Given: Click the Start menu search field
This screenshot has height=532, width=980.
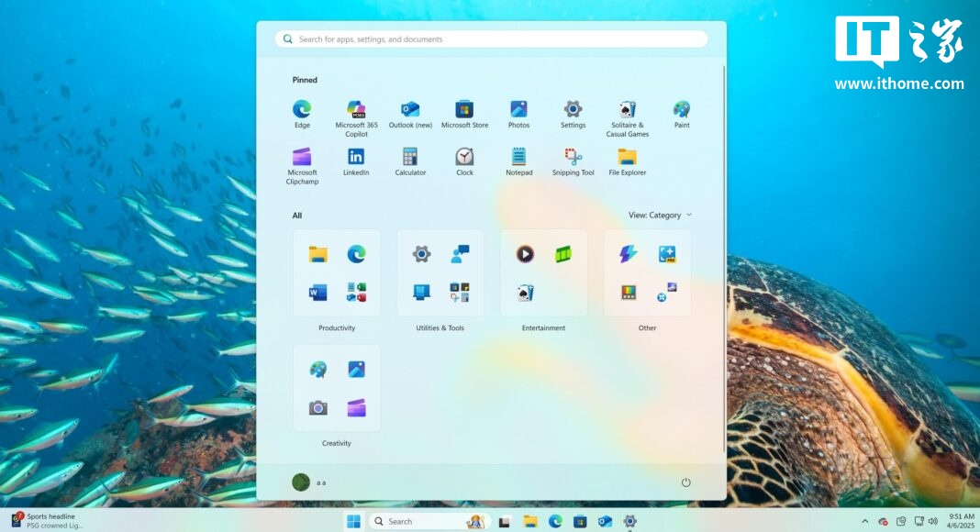Looking at the screenshot, I should pos(491,39).
